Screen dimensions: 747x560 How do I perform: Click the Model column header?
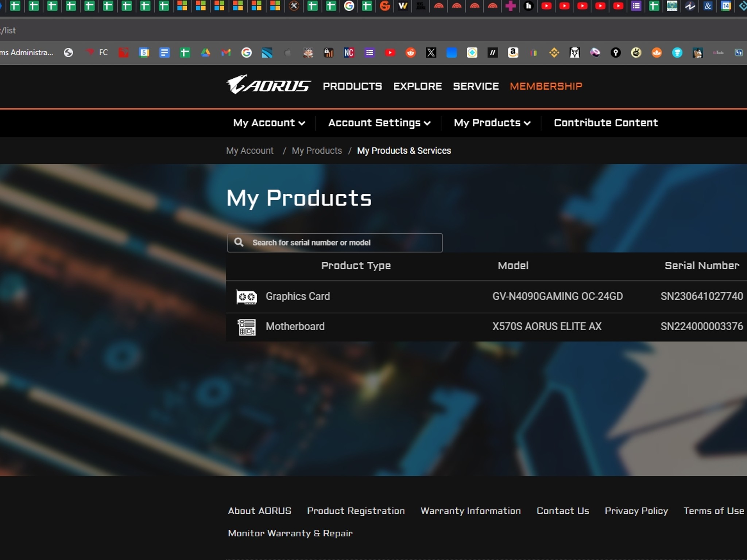[x=513, y=266]
